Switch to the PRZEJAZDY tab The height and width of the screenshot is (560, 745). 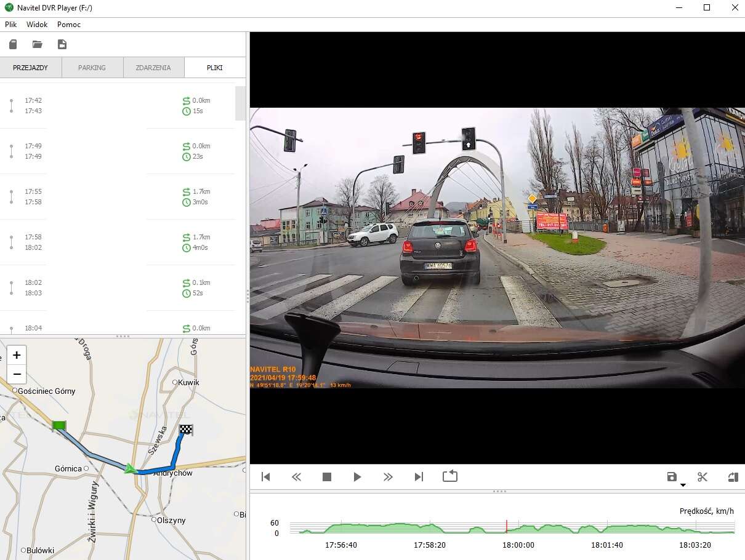pos(30,68)
